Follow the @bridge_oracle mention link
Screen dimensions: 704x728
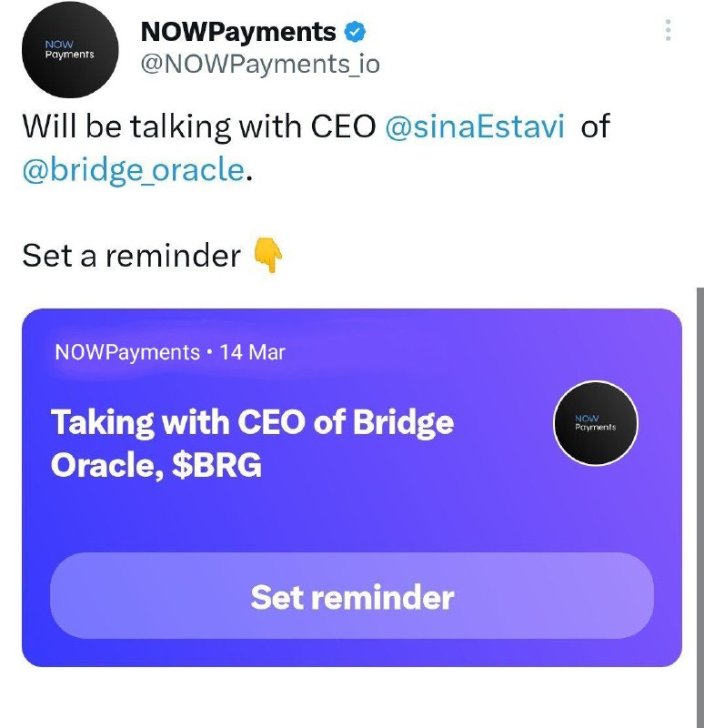tap(133, 170)
